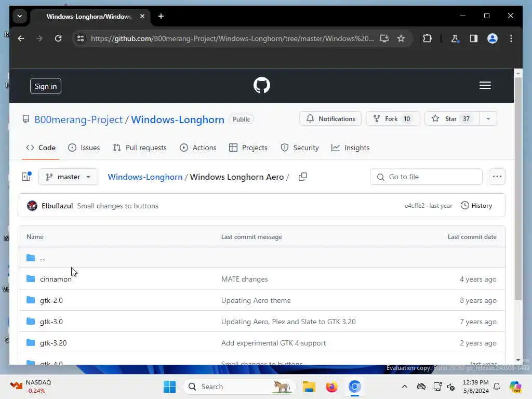Viewport: 532px width, 399px height.
Task: Open commit e4cffe2 hash link
Action: pos(414,206)
